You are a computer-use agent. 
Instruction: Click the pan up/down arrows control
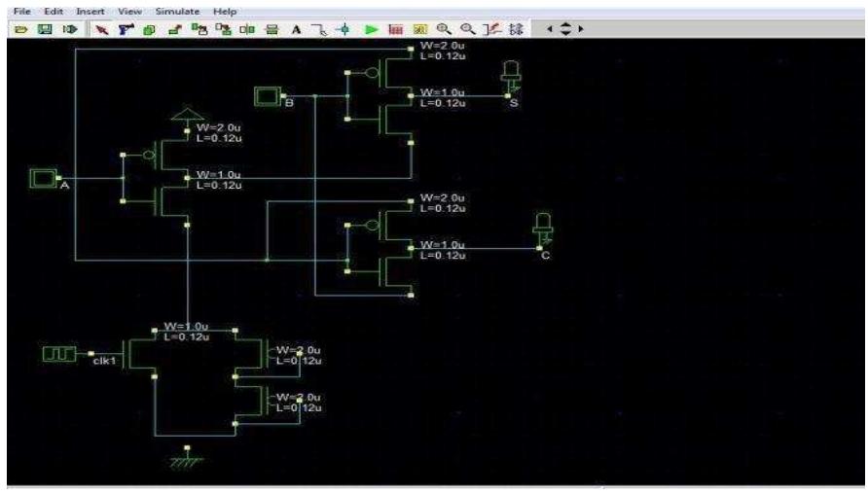(x=565, y=29)
